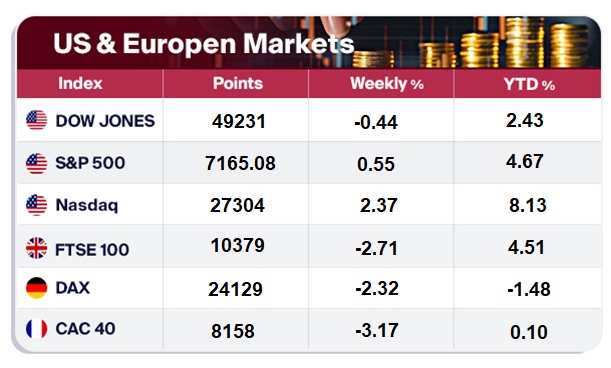Click the UK flag icon beside FTSE 100
This screenshot has width=611, height=368.
click(36, 248)
